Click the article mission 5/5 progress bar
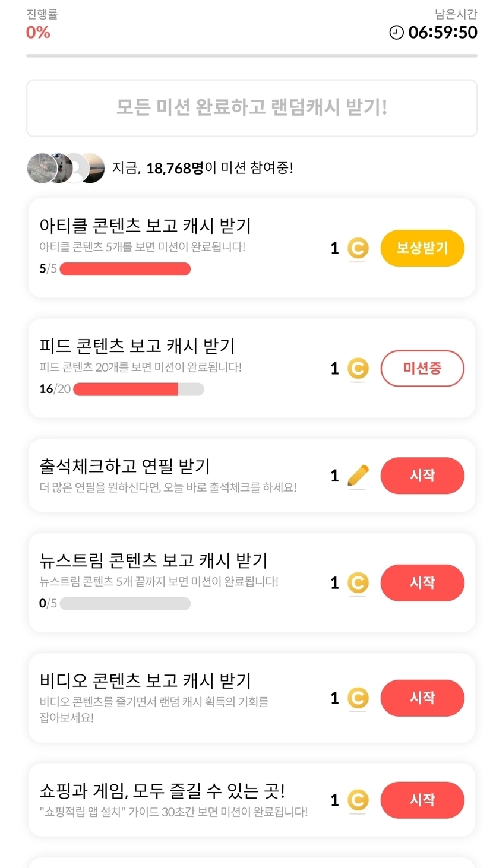Viewport: 493px width, 868px height. point(125,269)
